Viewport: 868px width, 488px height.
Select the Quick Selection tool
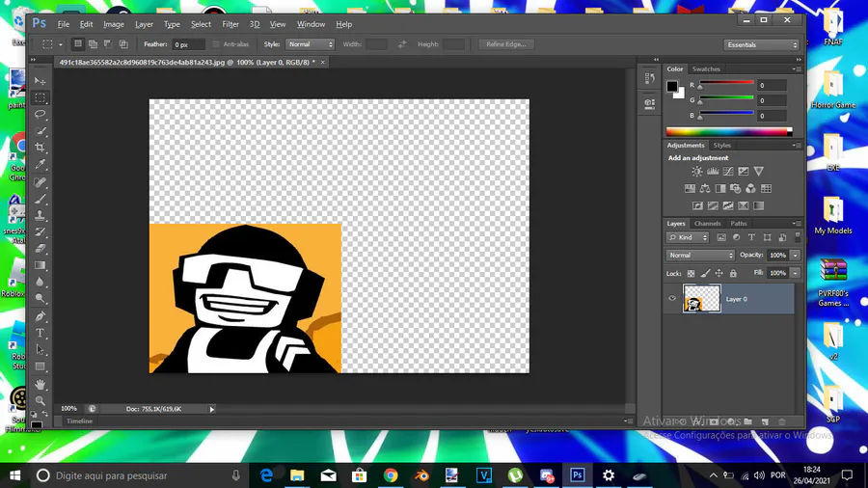[x=40, y=131]
